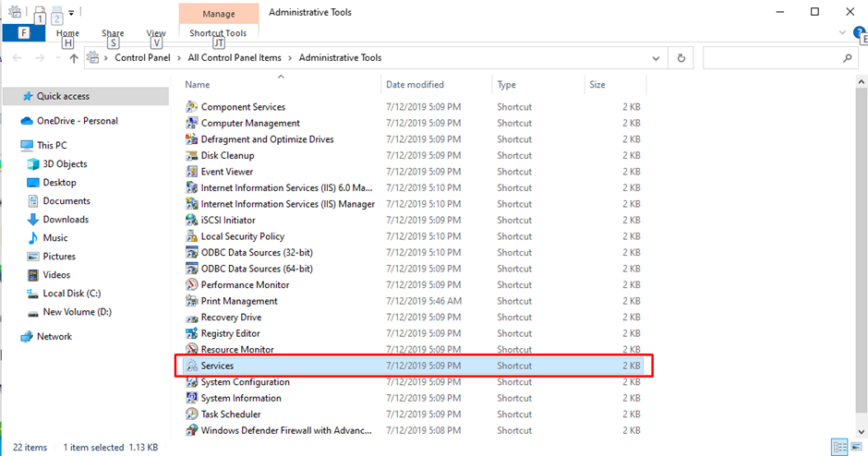Select the iSCSI Initiator icon

tap(191, 221)
